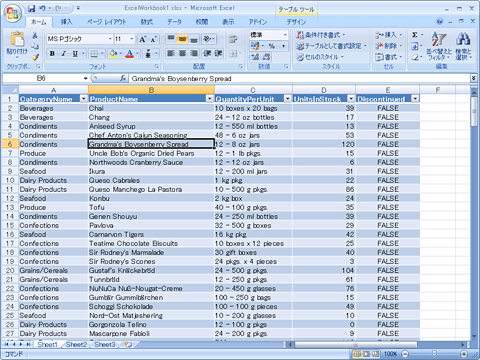480x360 pixels.
Task: Click the font color red A swatch
Action: [130, 53]
